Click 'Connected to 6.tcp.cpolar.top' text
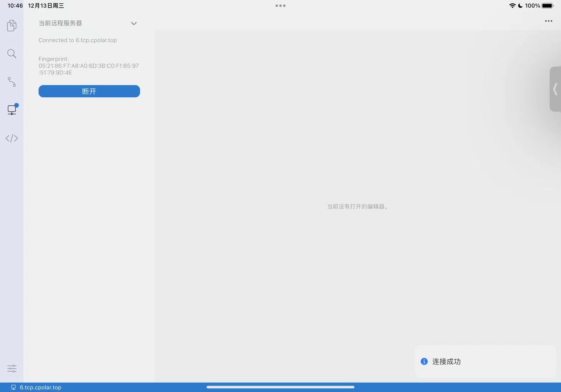 [78, 40]
